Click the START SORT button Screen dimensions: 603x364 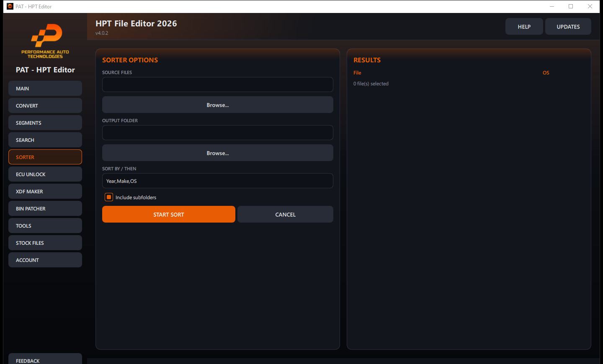coord(169,214)
